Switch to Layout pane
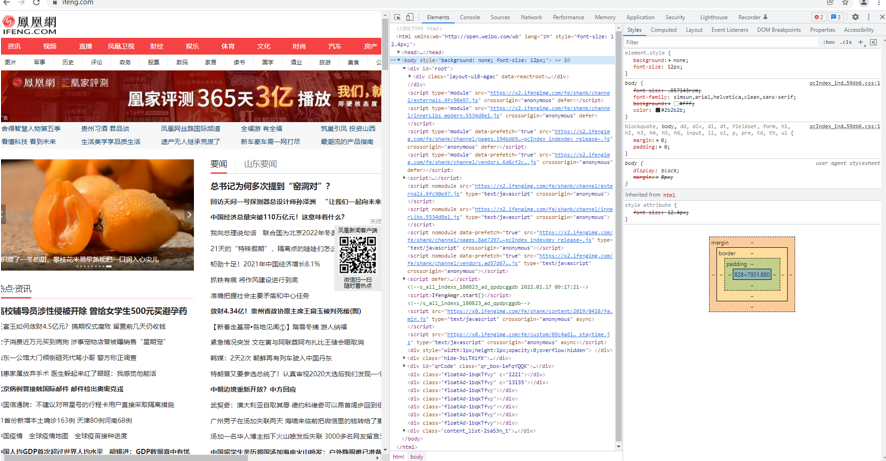 (x=694, y=30)
